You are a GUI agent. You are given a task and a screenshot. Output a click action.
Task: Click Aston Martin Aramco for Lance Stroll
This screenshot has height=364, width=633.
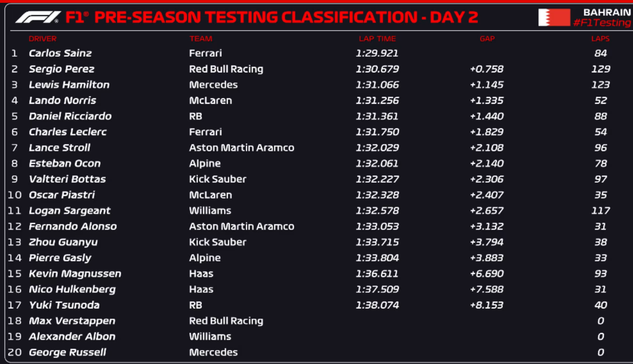[241, 148]
